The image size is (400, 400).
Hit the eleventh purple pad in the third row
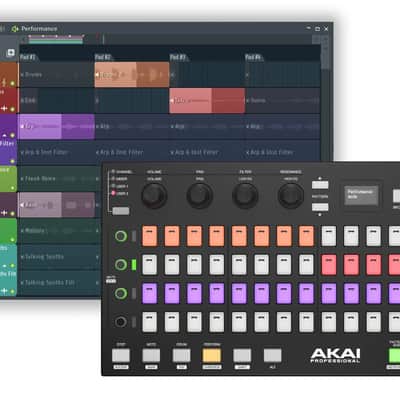point(374,294)
